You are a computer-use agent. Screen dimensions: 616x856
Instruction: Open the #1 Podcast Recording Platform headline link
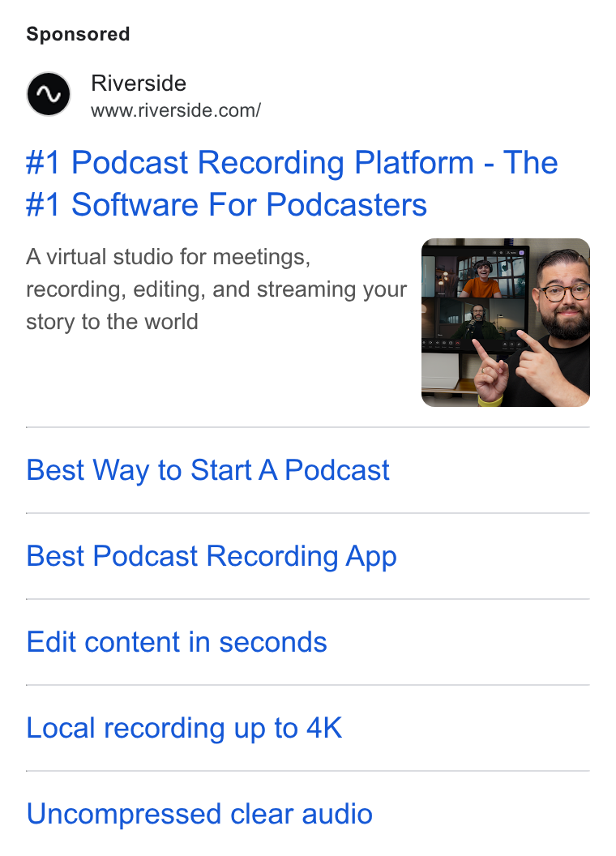(x=292, y=183)
